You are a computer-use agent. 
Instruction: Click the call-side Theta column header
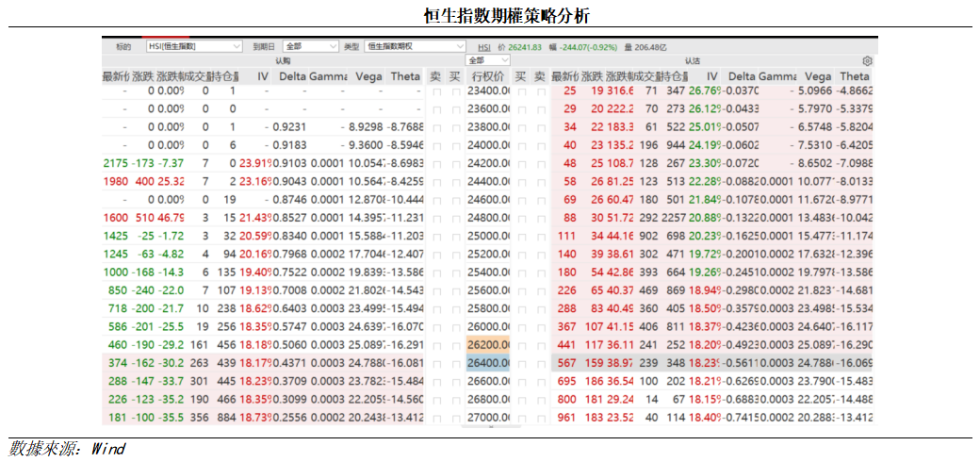(405, 75)
